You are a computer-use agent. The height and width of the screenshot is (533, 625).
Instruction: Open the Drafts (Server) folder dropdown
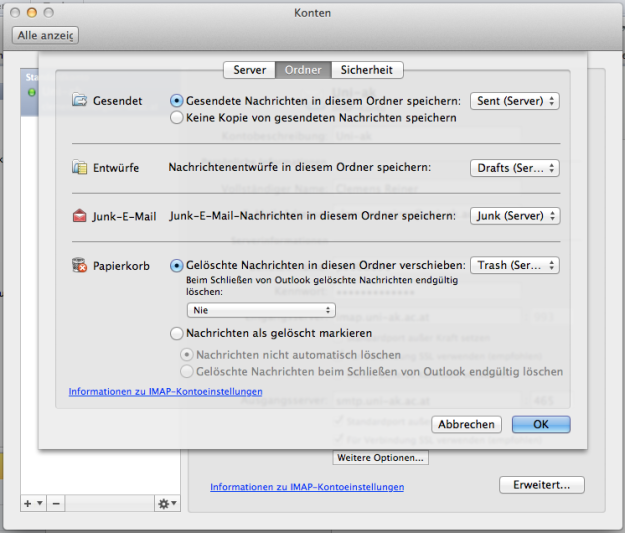pos(514,167)
